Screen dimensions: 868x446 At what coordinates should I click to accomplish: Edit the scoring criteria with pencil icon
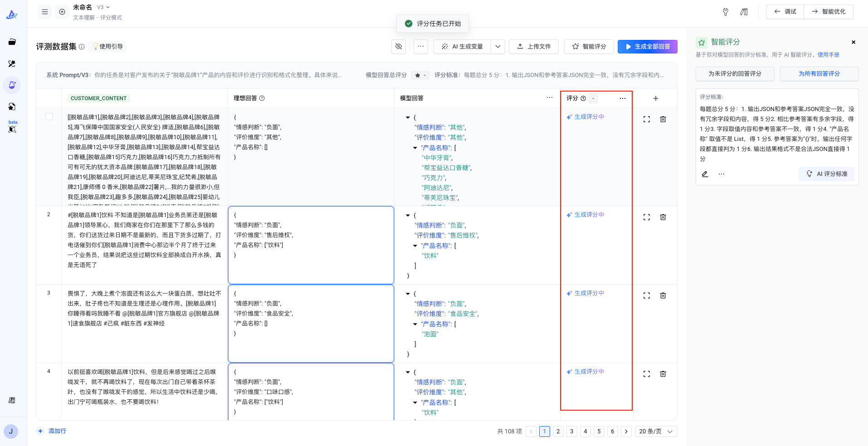705,174
